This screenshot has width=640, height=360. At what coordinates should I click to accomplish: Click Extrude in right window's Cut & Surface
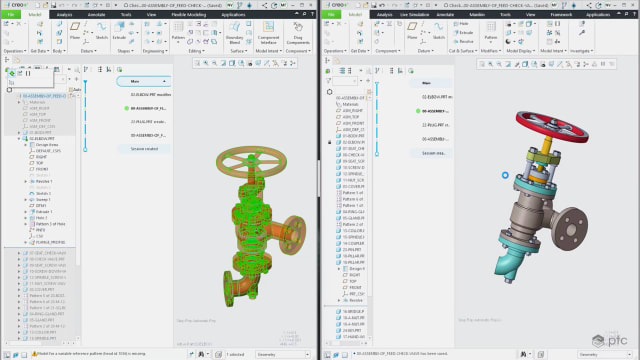(463, 32)
